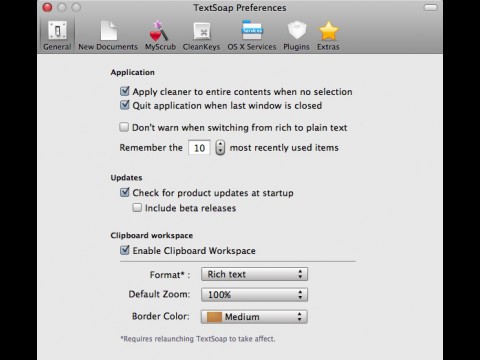The width and height of the screenshot is (480, 360).
Task: Click the recent items stepper arrows
Action: pos(220,147)
